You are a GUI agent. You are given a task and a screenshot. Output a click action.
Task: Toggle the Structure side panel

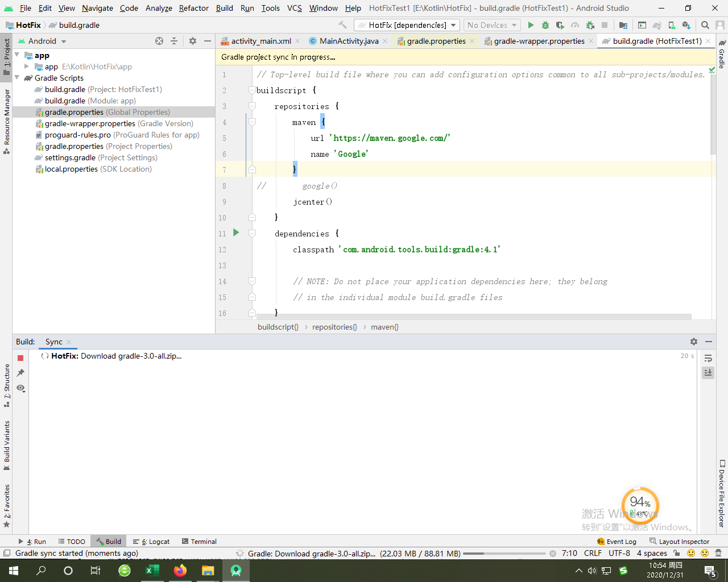coord(6,385)
